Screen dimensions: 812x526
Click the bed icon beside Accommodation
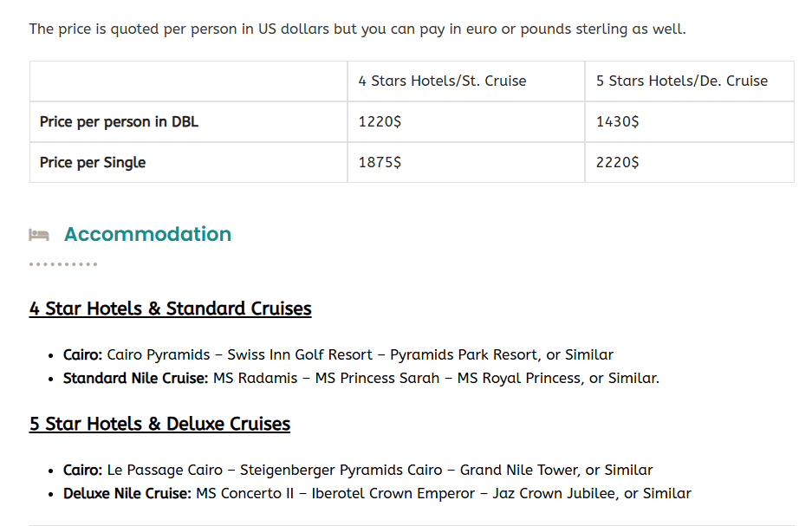coord(38,235)
